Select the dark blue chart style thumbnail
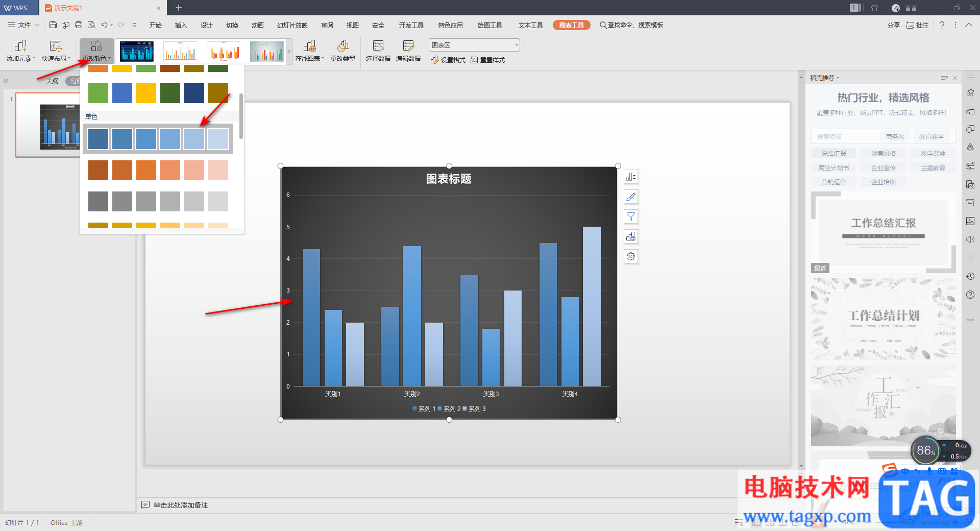Viewport: 980px width, 531px height. 136,51
